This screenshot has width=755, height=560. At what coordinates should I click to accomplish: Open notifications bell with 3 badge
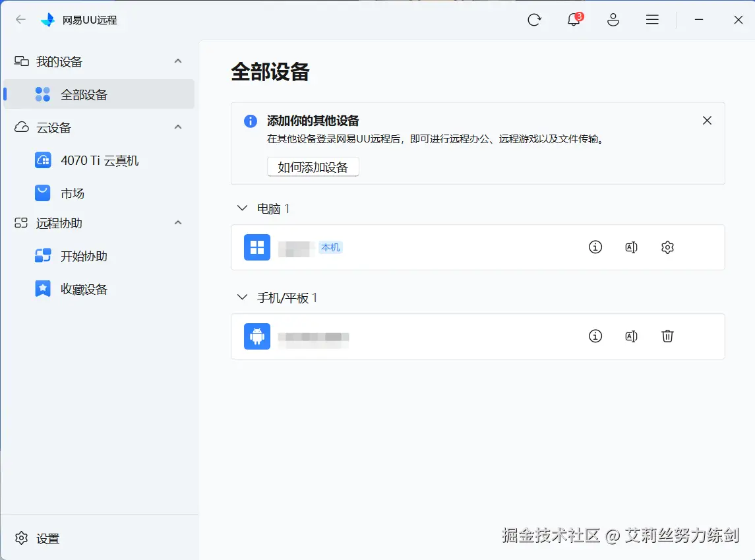click(574, 19)
